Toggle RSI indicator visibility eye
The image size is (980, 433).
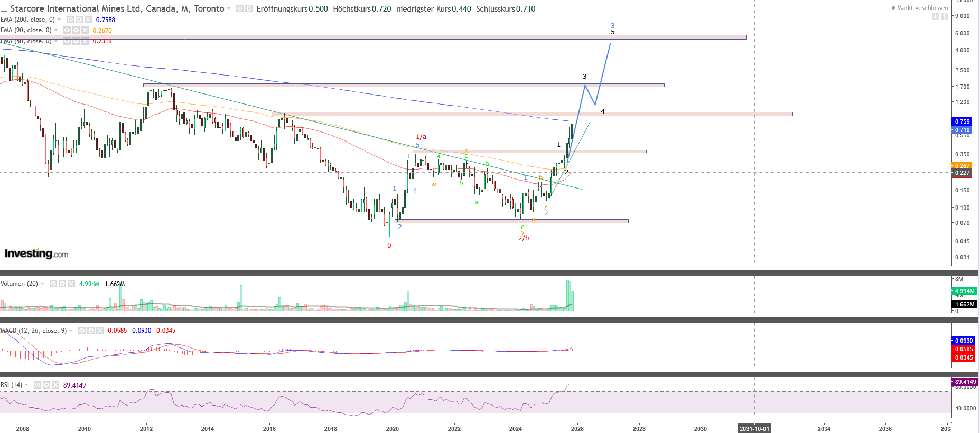[38, 385]
